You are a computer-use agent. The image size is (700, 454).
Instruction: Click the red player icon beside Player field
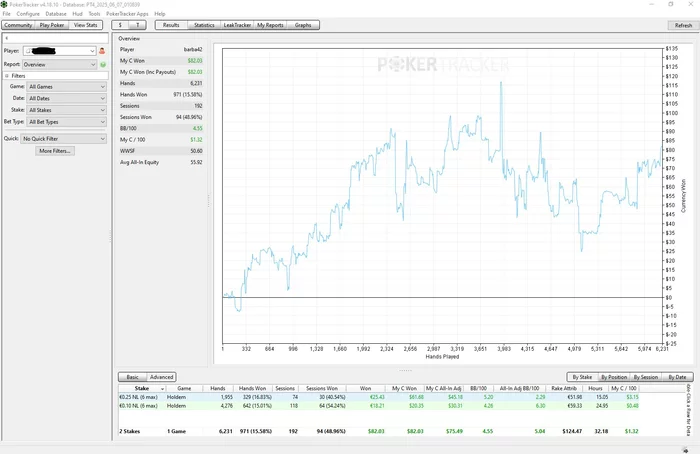102,50
